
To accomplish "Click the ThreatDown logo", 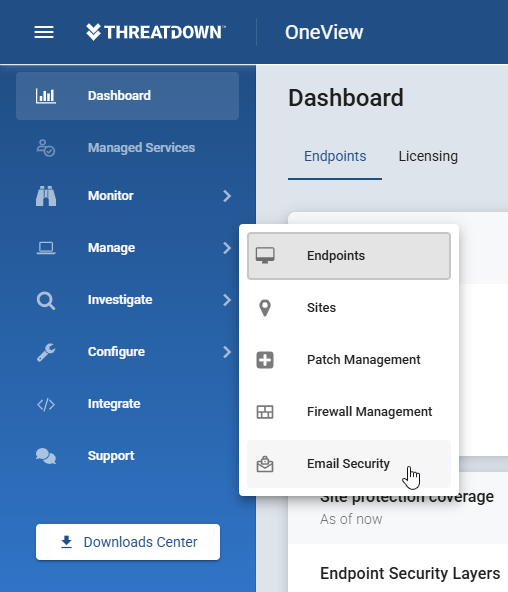I will pyautogui.click(x=155, y=32).
